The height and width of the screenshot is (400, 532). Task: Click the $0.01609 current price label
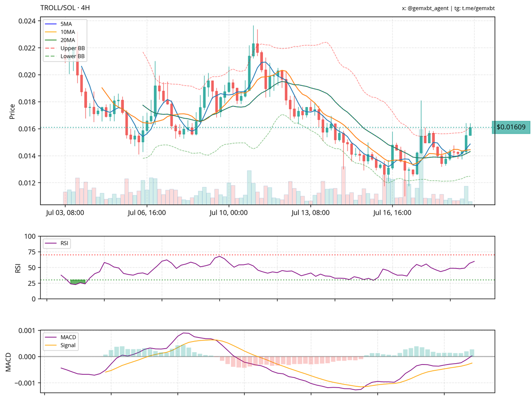click(511, 127)
